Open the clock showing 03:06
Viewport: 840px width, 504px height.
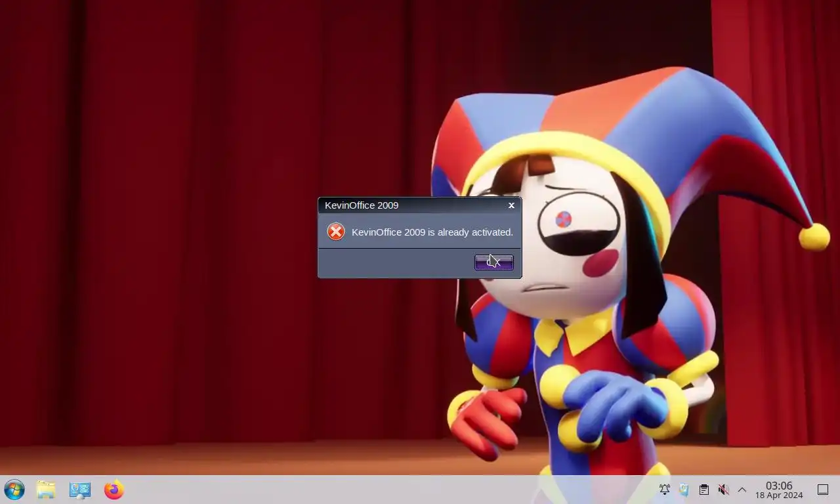[x=779, y=490]
